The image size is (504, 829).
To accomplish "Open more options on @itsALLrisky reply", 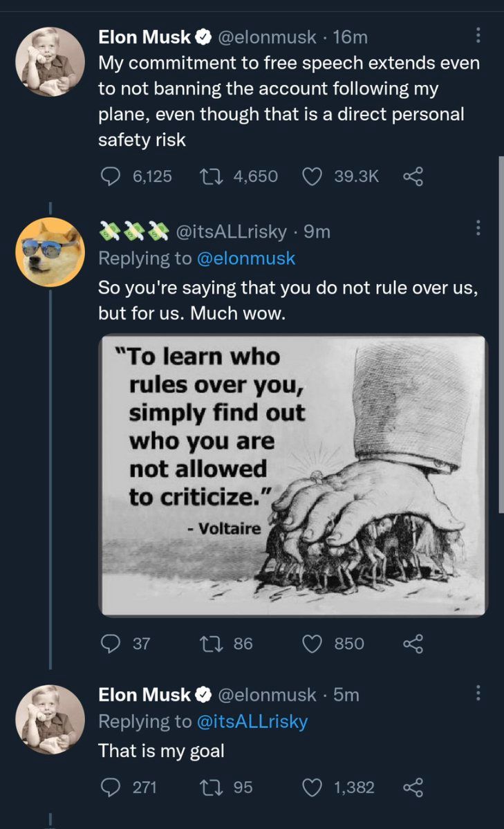I will [478, 227].
